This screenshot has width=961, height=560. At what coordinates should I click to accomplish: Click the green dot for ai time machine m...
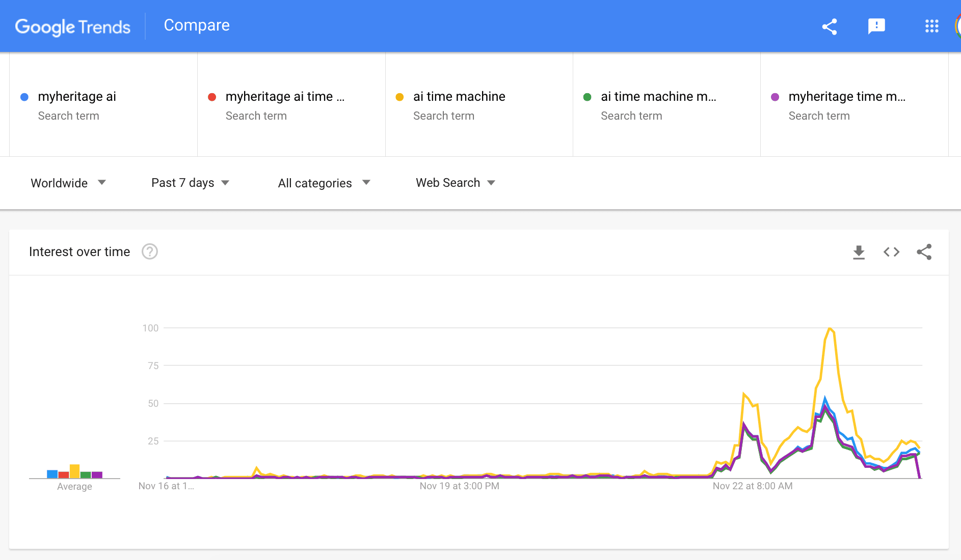(587, 97)
